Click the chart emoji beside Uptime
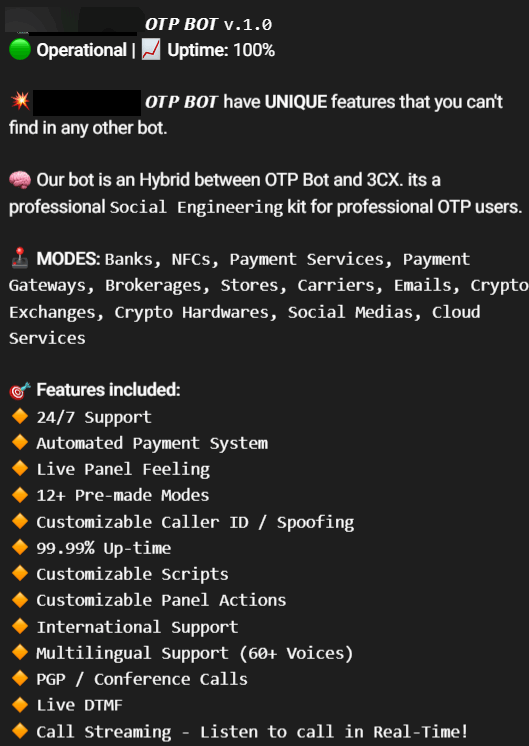 (x=151, y=50)
